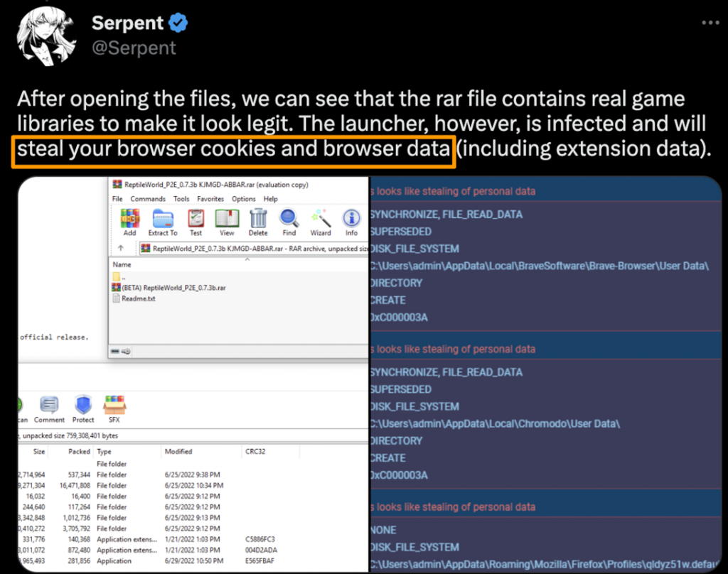This screenshot has width=728, height=574.
Task: Click the Chromodo User Data path
Action: (x=495, y=424)
